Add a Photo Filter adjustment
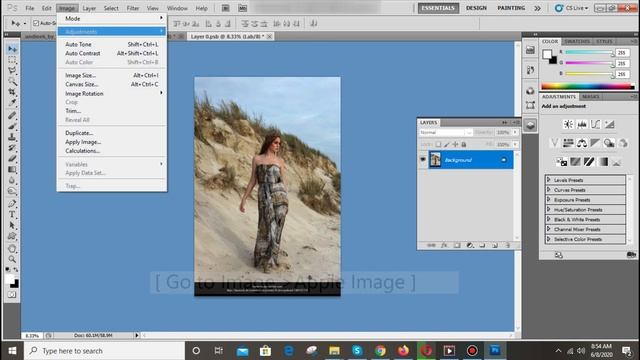Image resolution: width=640 pixels, height=360 pixels. point(609,143)
